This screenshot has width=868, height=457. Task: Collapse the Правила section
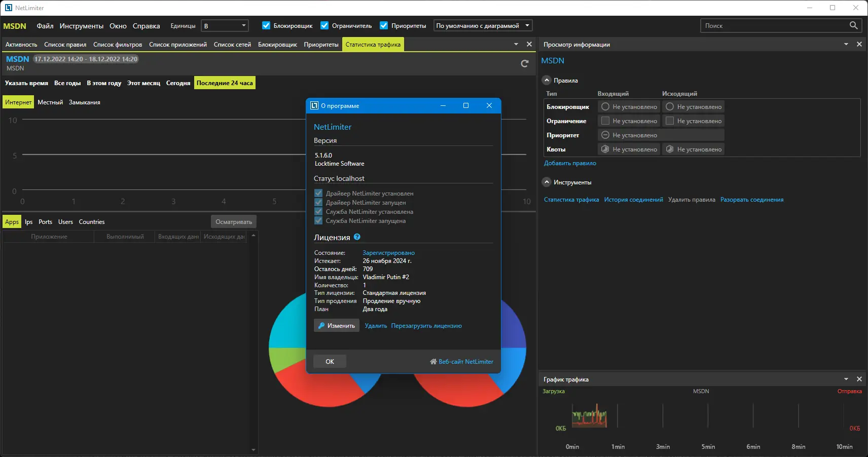[547, 80]
